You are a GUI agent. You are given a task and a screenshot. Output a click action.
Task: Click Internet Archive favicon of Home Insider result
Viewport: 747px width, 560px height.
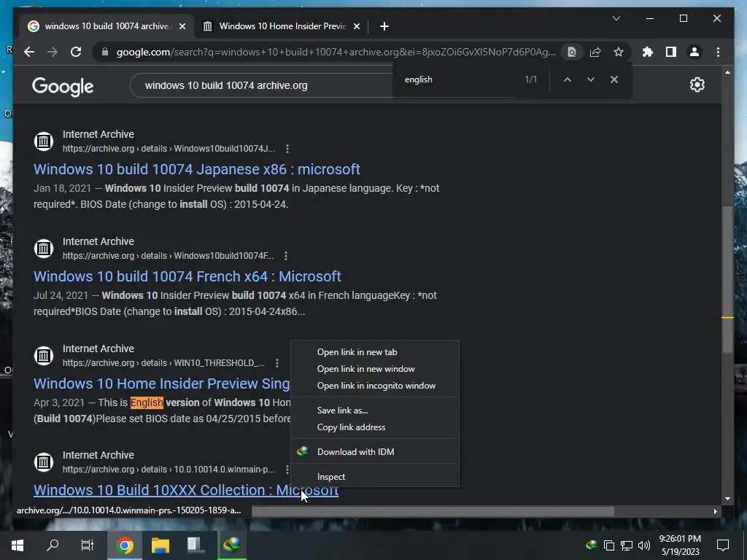coord(43,356)
